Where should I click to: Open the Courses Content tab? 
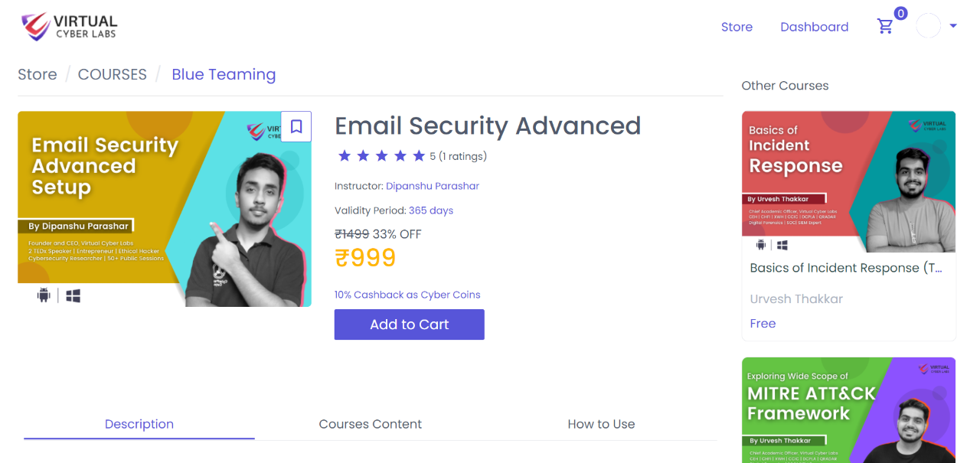(370, 424)
